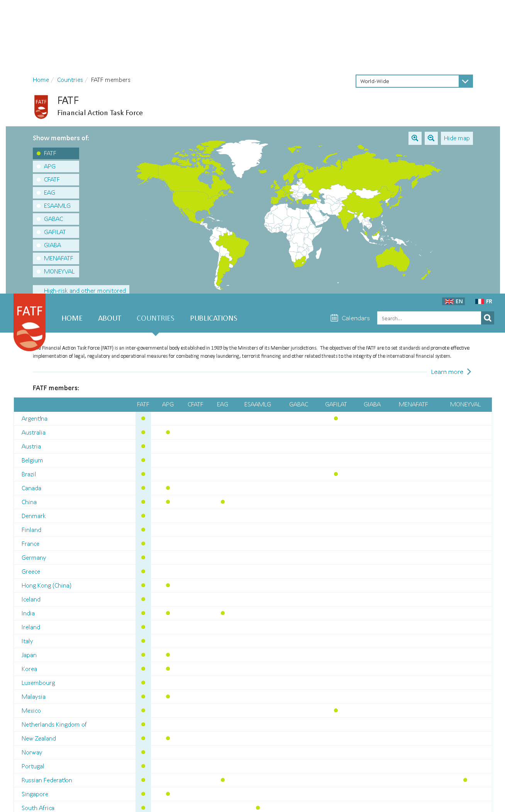Open the South Africa link
The width and height of the screenshot is (505, 812).
click(x=38, y=808)
